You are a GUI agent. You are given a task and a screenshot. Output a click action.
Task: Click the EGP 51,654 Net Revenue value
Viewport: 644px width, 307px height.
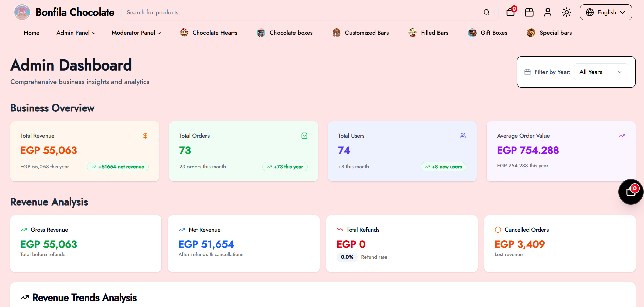coord(206,244)
